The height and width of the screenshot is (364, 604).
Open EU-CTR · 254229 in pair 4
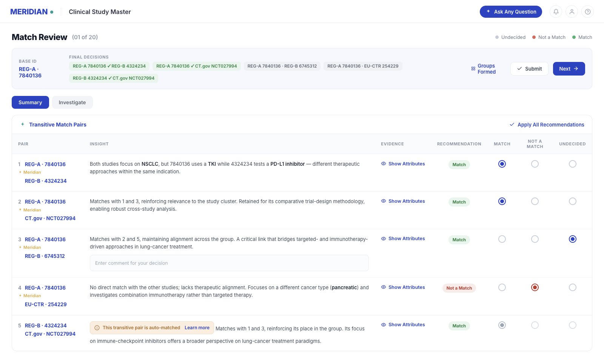pos(46,304)
